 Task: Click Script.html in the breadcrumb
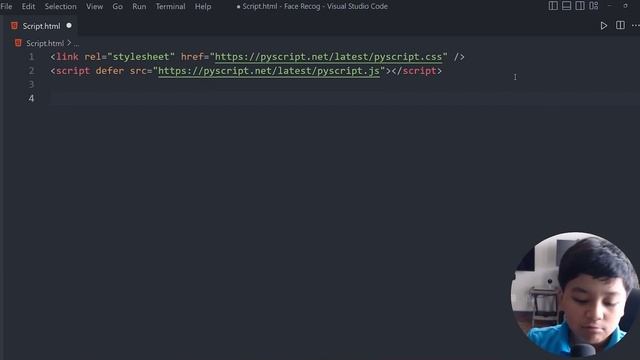(x=45, y=43)
